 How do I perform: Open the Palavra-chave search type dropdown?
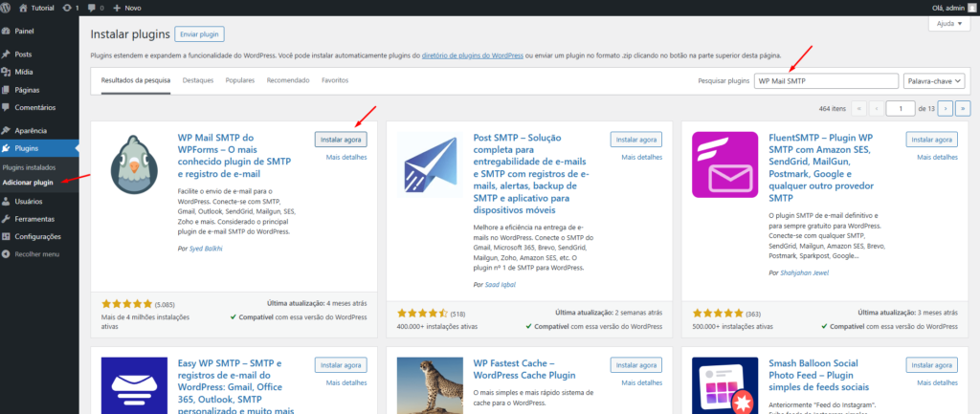coord(934,81)
